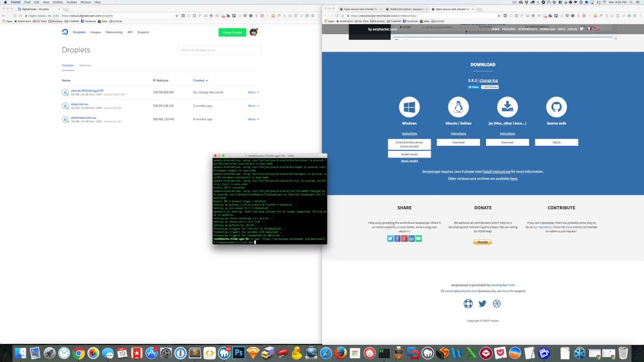Click IP address 188.166.221.140
Screen dimensions: 644x362
pos(163,119)
